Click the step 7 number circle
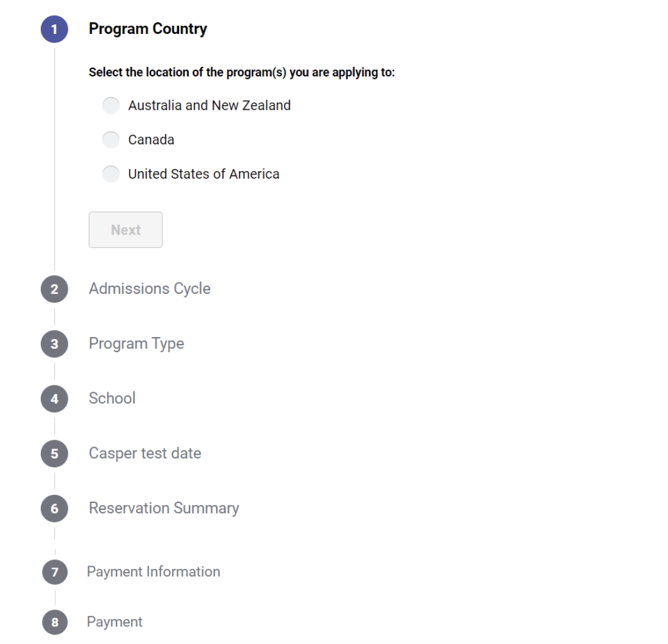668x644 pixels. pos(55,572)
